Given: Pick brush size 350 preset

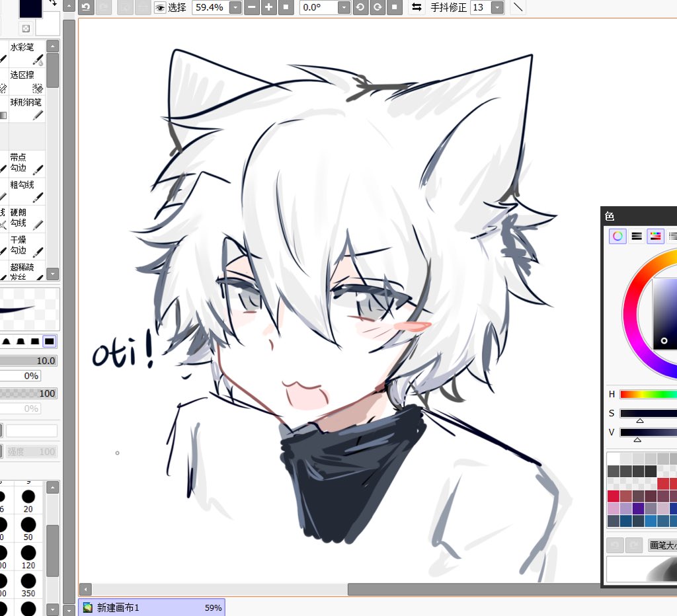Looking at the screenshot, I should pos(28,584).
